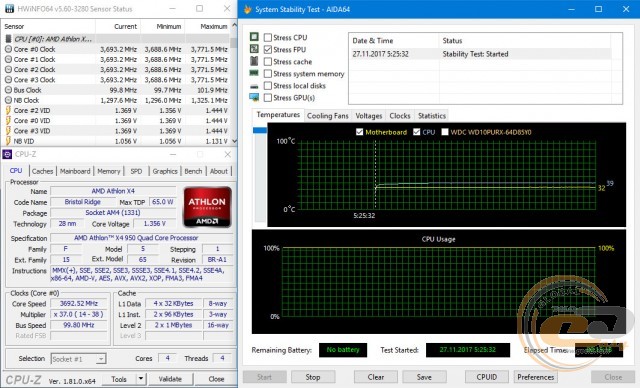
Task: Click the Stop button in AIDA64
Action: pos(313,377)
